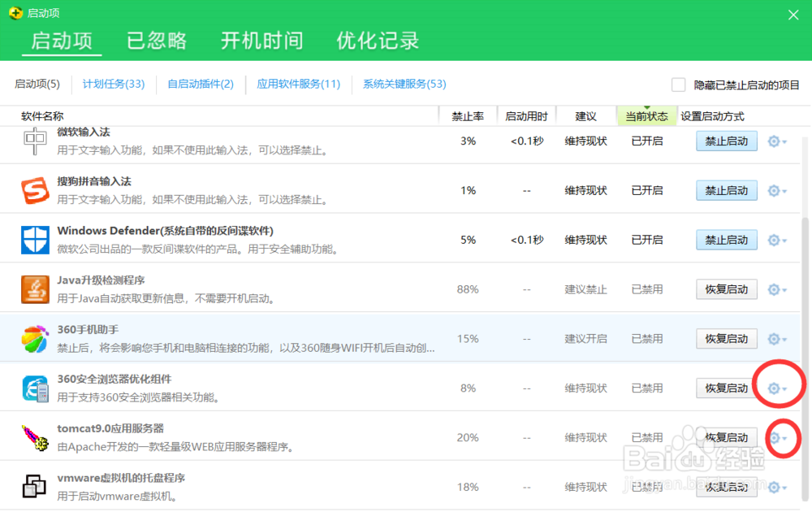
Task: Click the 5% value for Windows Defender
Action: point(468,240)
